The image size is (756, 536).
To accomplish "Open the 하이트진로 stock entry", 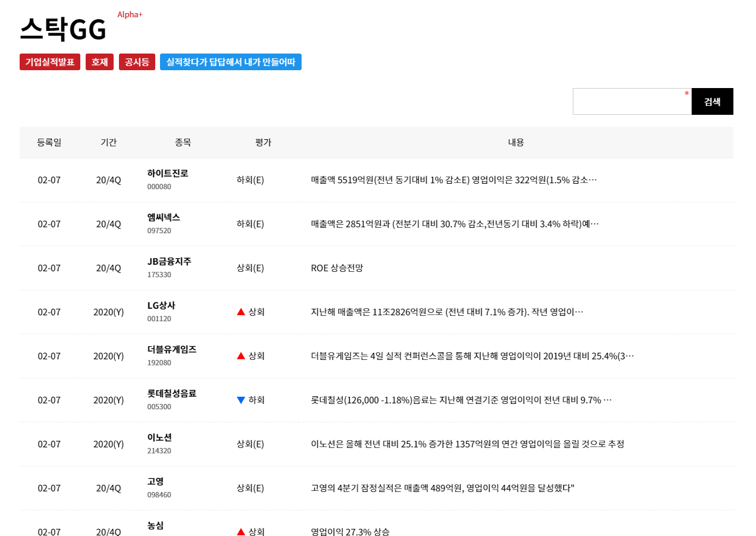I will [168, 173].
